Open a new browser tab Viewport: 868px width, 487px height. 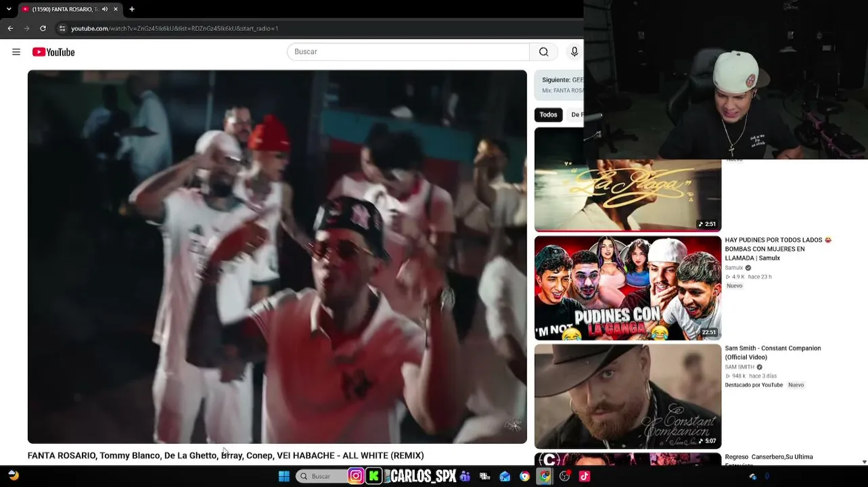pyautogui.click(x=132, y=9)
